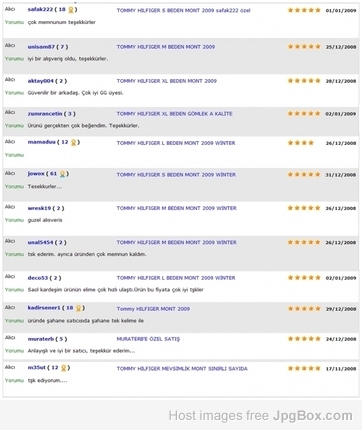362x430 pixels.
Task: Click the badge icon next to mamaduu
Action: click(73, 143)
